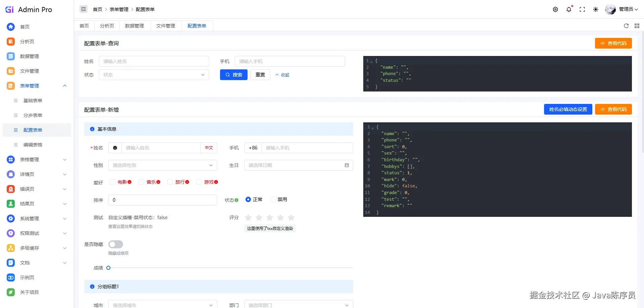Click 查看代码 in the query section
This screenshot has height=308, width=644.
(x=613, y=43)
